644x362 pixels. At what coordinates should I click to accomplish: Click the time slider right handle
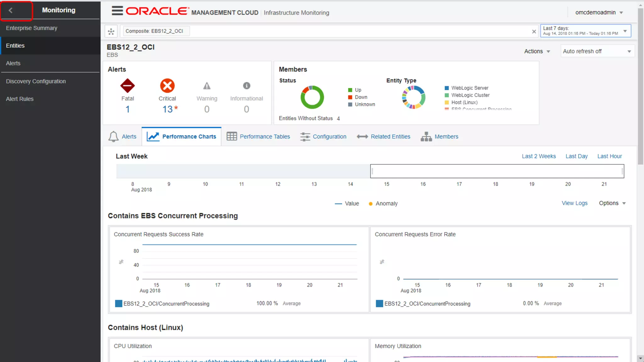[622, 171]
